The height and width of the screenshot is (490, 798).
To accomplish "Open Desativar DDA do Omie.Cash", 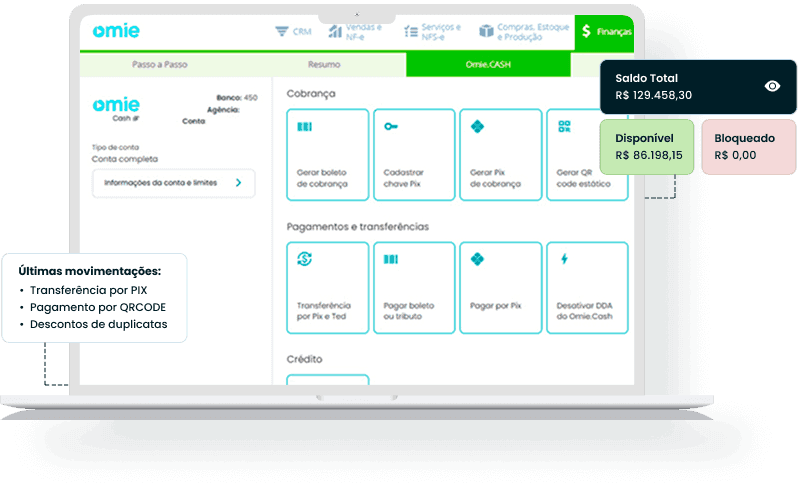I will click(x=587, y=288).
